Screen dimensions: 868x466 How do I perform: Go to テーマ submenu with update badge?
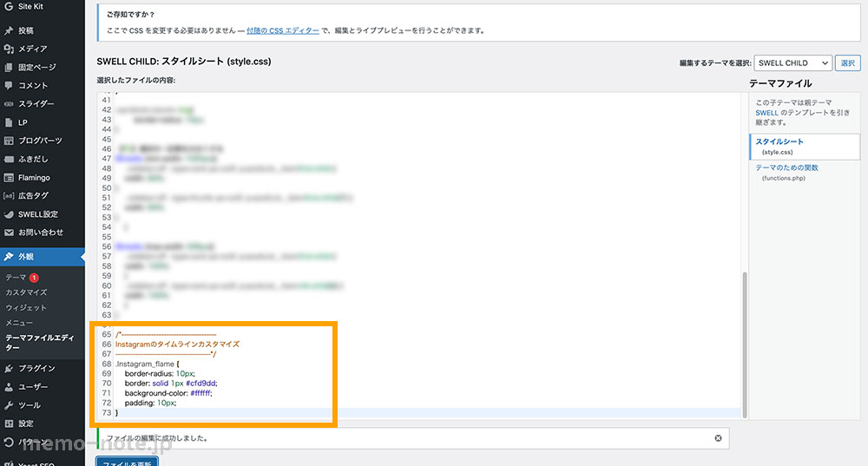pos(23,278)
